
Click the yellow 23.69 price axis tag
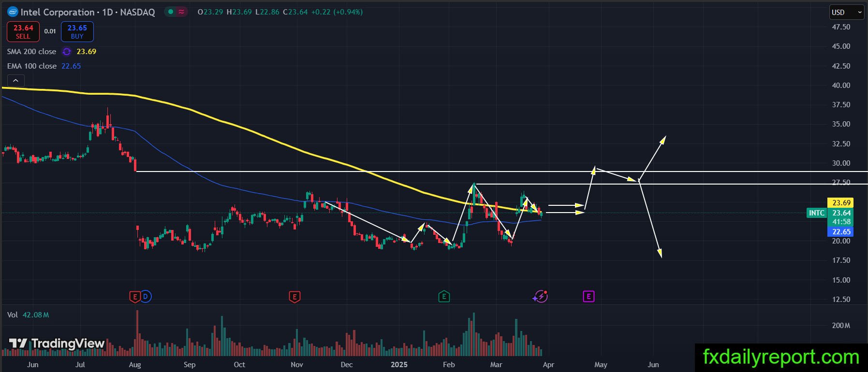tap(841, 203)
